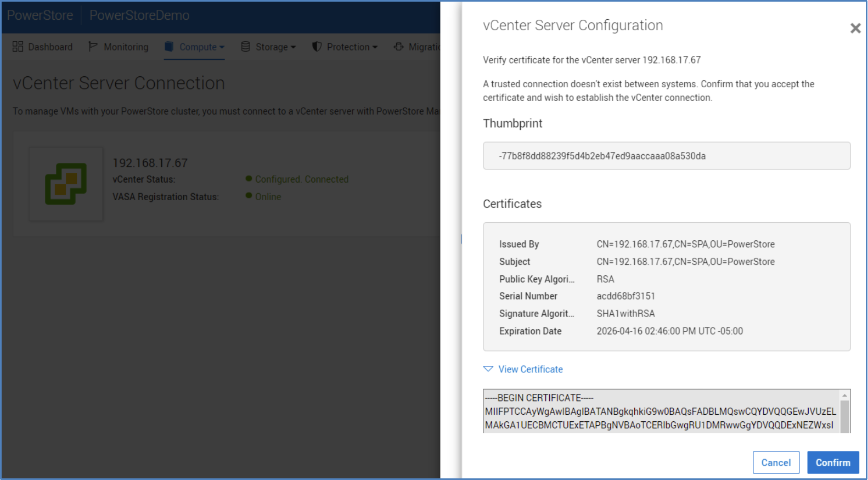Viewport: 868px width, 480px height.
Task: Click the Migration icon
Action: [x=399, y=47]
